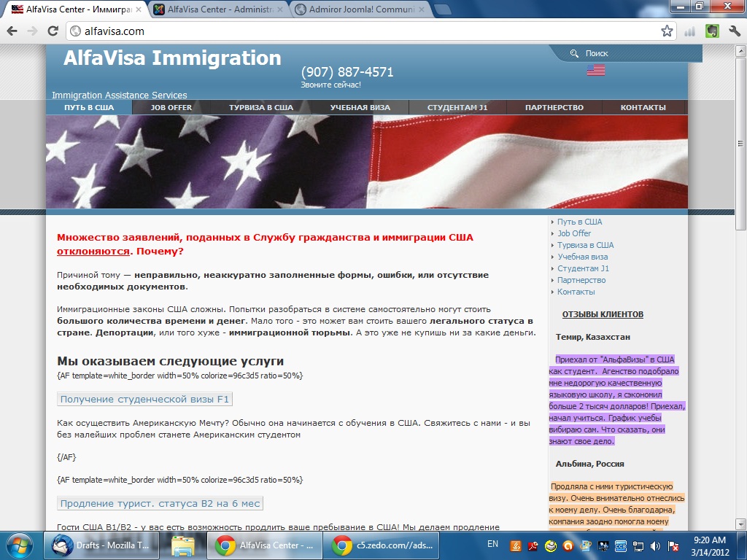Open the volume speaker tray icon
Screen dimensions: 747x560
point(656,546)
